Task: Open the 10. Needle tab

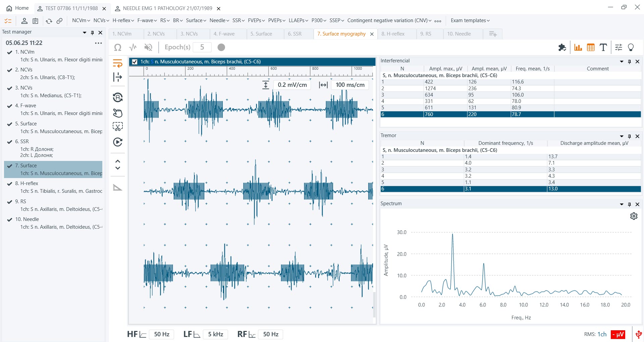Action: tap(459, 34)
